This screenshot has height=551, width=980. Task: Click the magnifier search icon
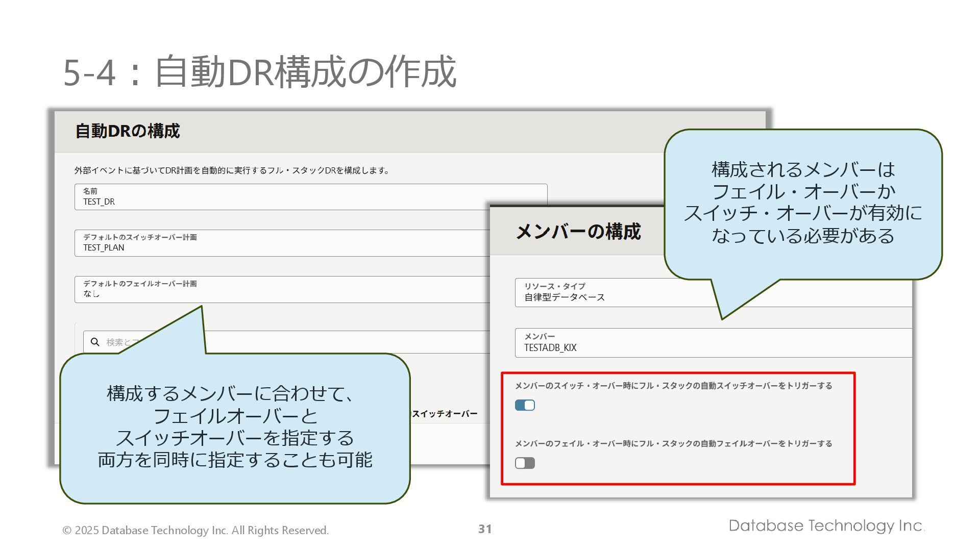point(95,342)
